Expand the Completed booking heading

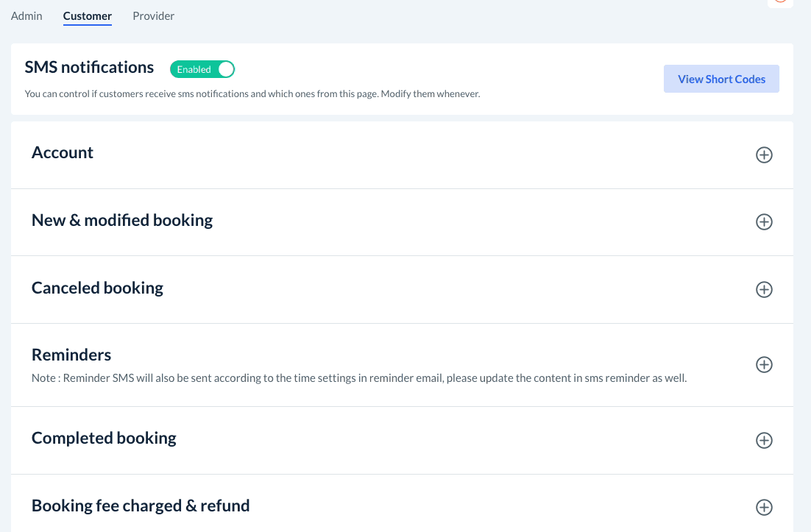[x=104, y=439]
